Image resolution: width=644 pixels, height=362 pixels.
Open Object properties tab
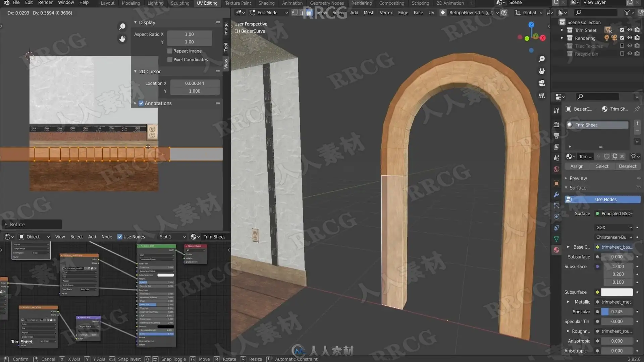[556, 183]
